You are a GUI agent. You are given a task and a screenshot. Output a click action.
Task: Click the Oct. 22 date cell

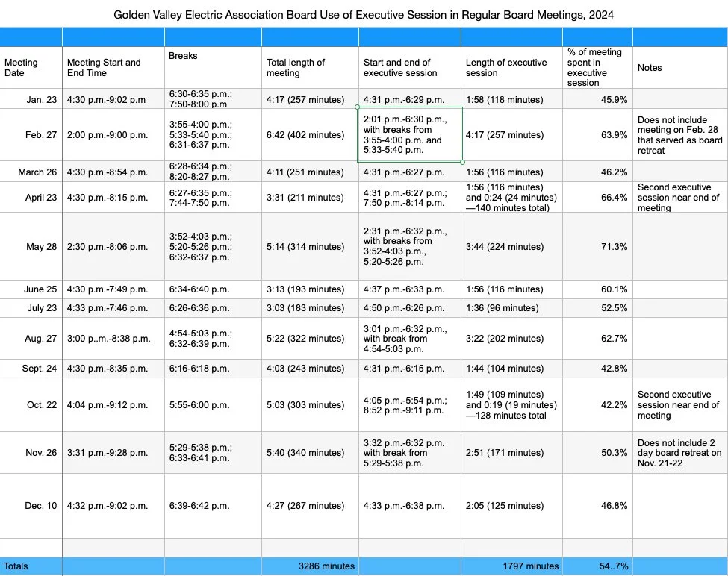pyautogui.click(x=31, y=405)
